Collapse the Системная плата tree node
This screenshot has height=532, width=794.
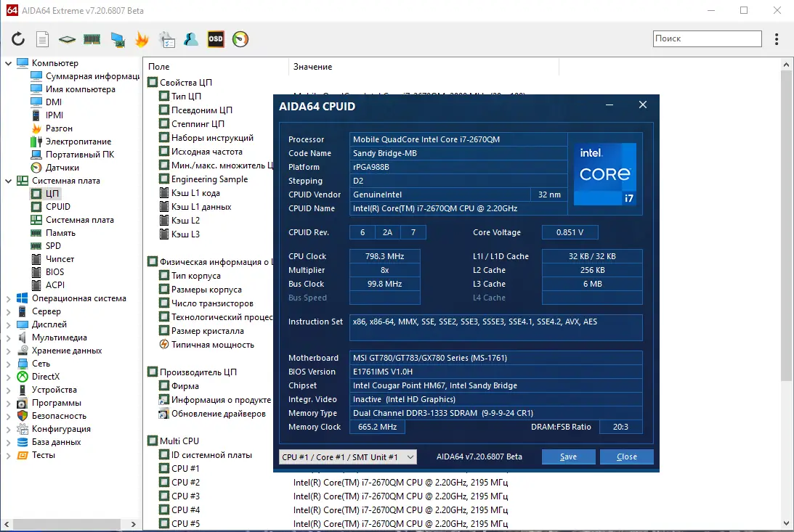pos(9,181)
